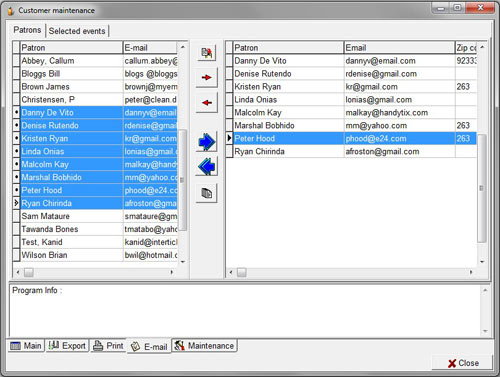The image size is (500, 377).
Task: Click the Zip code column header
Action: click(466, 48)
